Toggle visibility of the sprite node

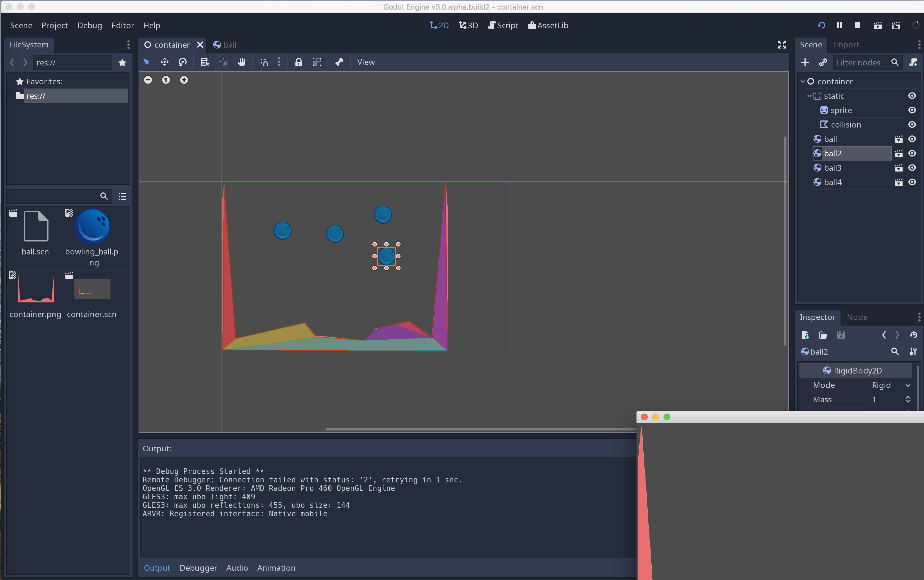912,110
